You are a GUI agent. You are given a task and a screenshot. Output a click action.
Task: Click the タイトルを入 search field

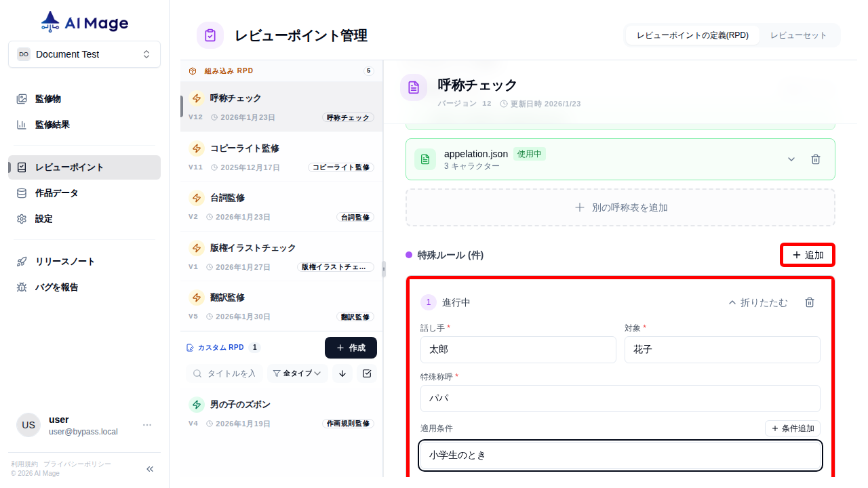pyautogui.click(x=231, y=373)
